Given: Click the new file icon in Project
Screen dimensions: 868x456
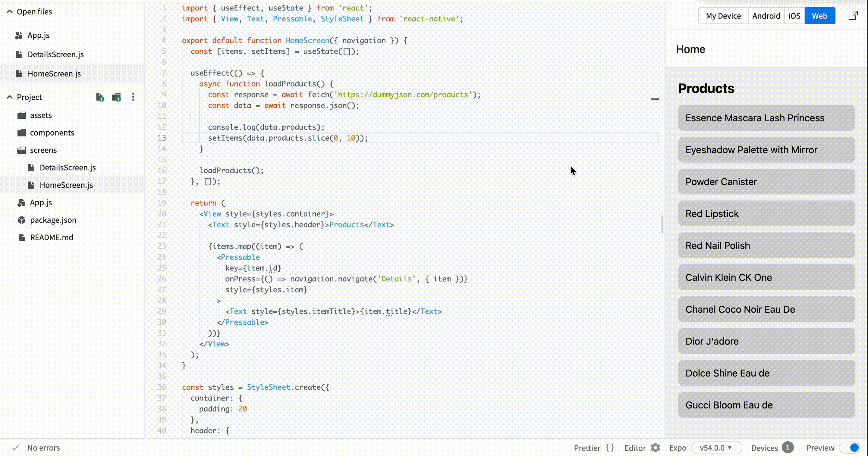Looking at the screenshot, I should pyautogui.click(x=100, y=97).
